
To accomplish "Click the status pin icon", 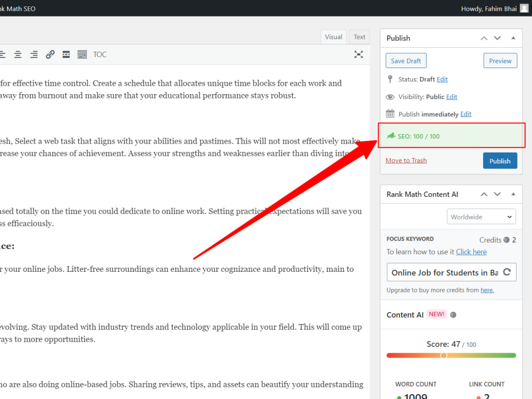I will [390, 79].
